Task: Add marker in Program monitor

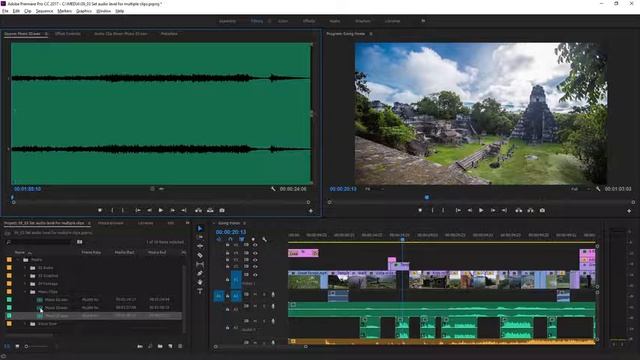Action: pos(420,211)
